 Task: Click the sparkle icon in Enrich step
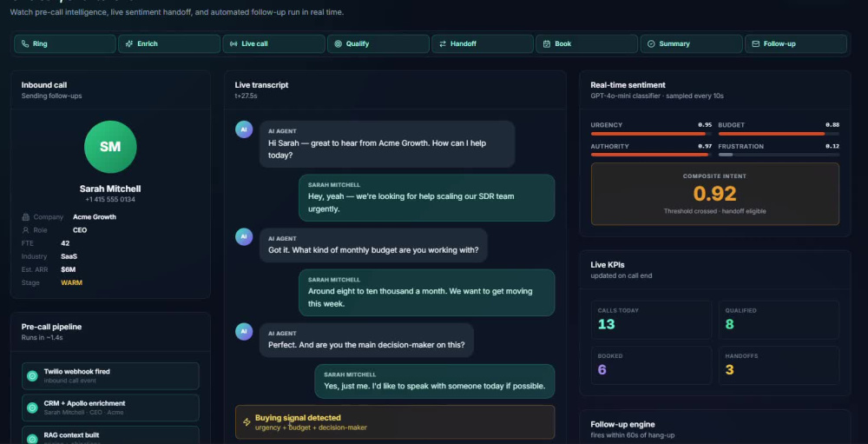pyautogui.click(x=129, y=43)
